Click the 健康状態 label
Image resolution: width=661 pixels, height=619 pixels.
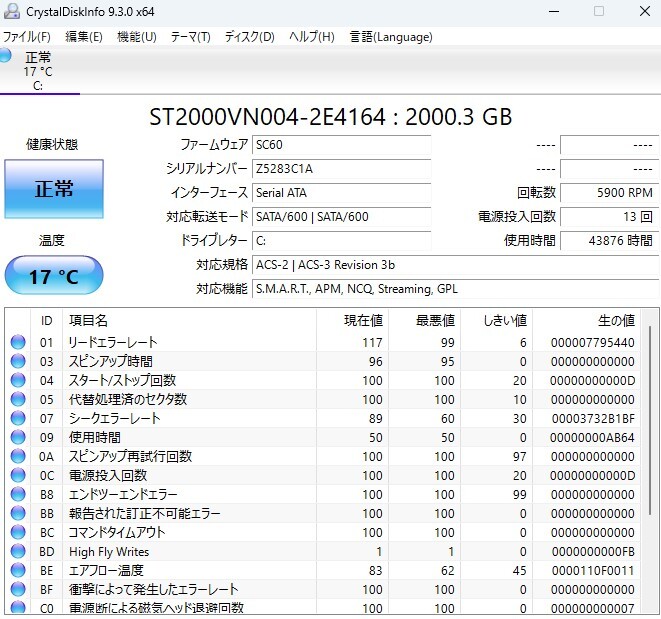coord(52,145)
